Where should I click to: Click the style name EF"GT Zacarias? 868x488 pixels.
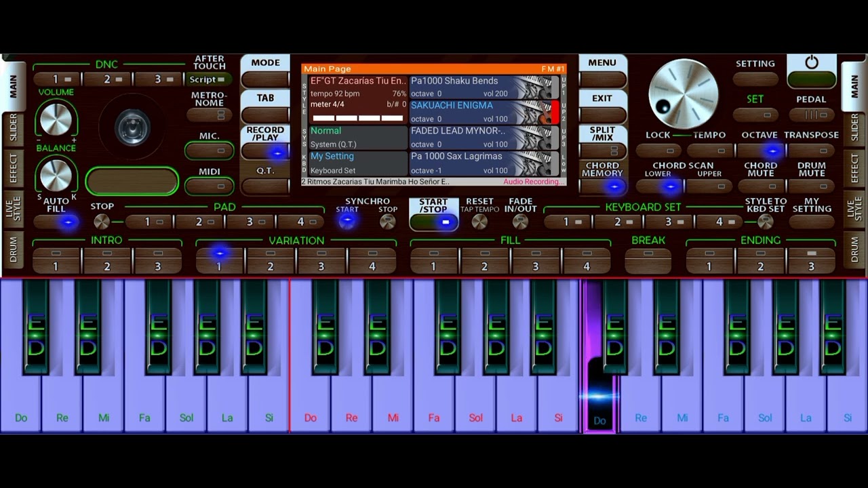pyautogui.click(x=358, y=81)
